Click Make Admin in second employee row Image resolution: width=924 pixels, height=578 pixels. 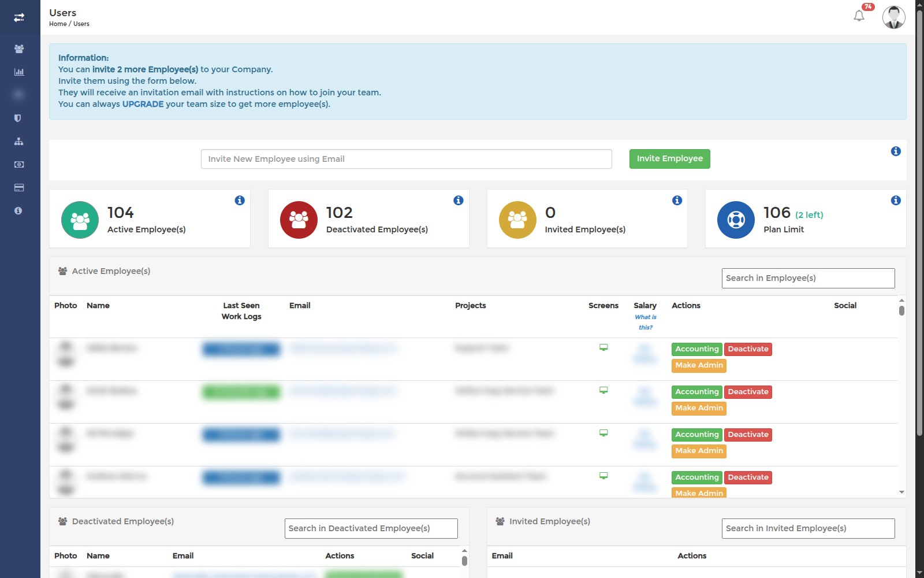coord(699,408)
